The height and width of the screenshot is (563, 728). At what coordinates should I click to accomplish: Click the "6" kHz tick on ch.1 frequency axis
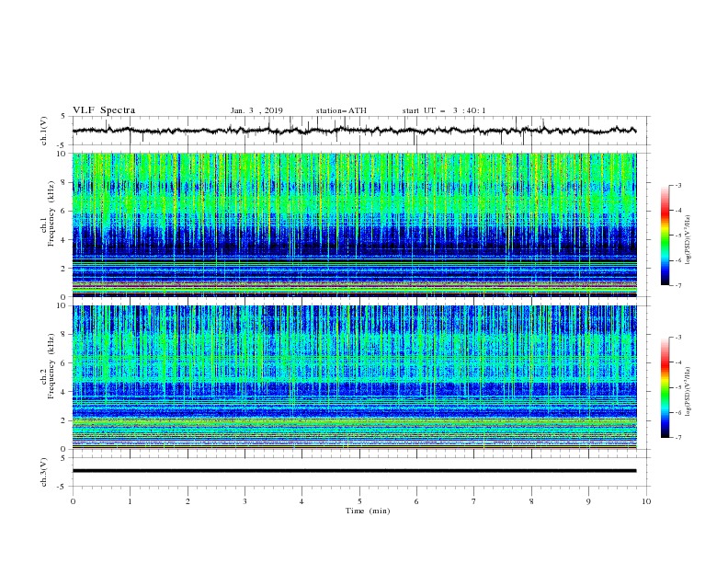point(65,211)
